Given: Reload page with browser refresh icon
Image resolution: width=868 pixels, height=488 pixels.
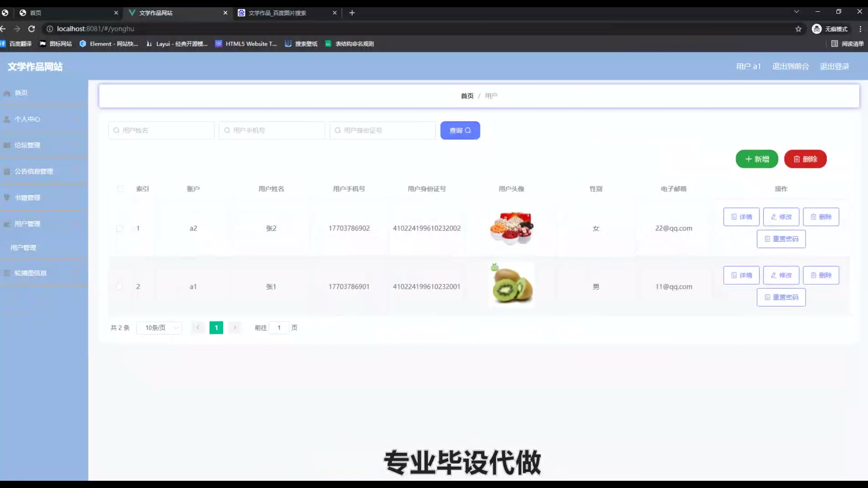Looking at the screenshot, I should tap(32, 29).
